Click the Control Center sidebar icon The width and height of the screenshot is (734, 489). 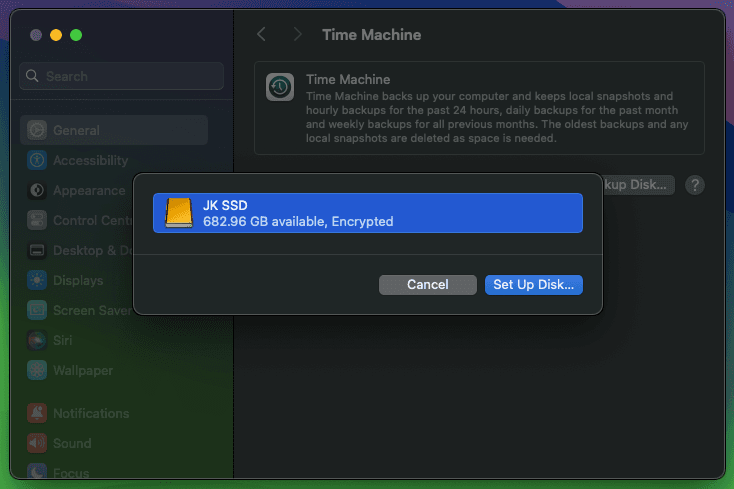[37, 220]
